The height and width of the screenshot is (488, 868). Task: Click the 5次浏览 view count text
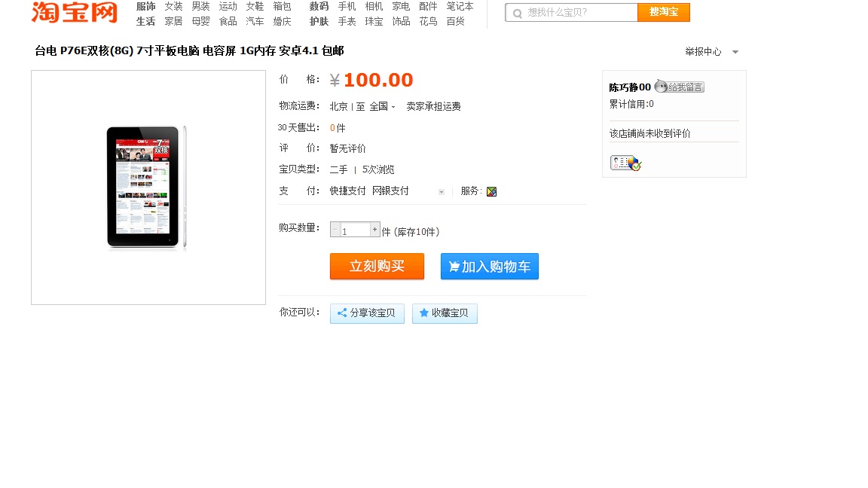point(378,169)
